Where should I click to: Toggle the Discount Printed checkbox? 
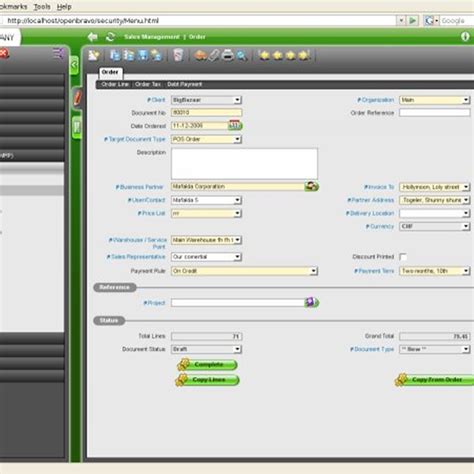click(403, 257)
